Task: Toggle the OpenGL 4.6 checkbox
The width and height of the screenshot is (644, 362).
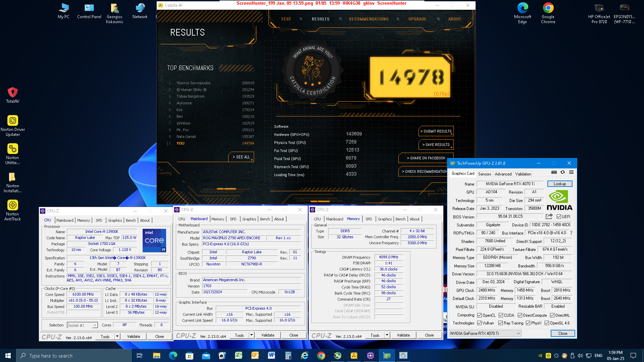Action: pos(547,323)
